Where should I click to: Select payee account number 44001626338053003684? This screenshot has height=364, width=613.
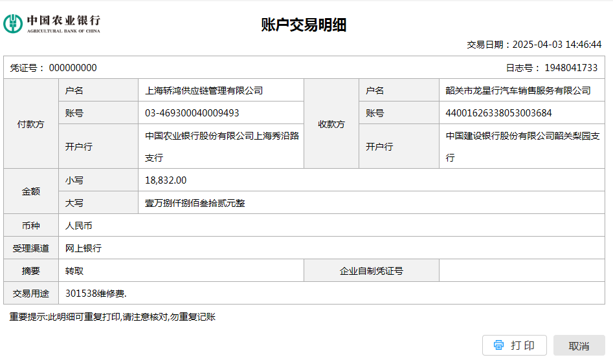point(498,113)
